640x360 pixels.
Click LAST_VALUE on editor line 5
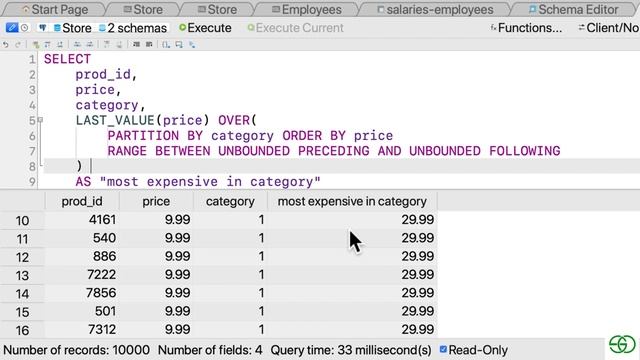pyautogui.click(x=115, y=120)
